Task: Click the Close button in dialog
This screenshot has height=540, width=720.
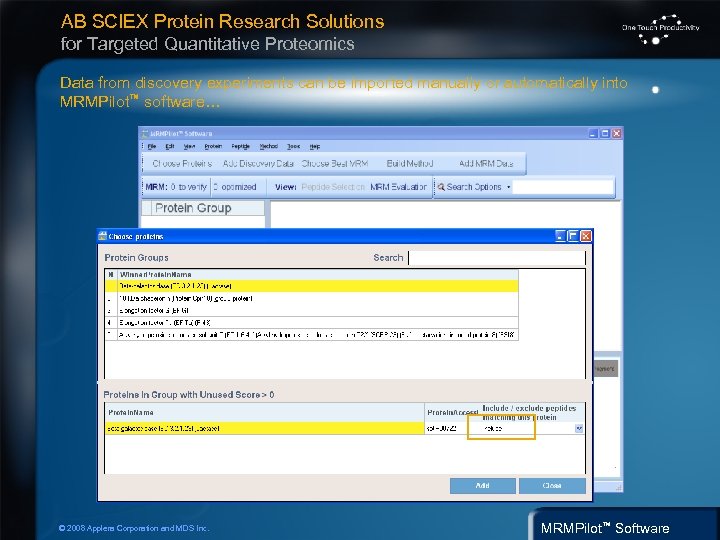Action: pyautogui.click(x=552, y=486)
